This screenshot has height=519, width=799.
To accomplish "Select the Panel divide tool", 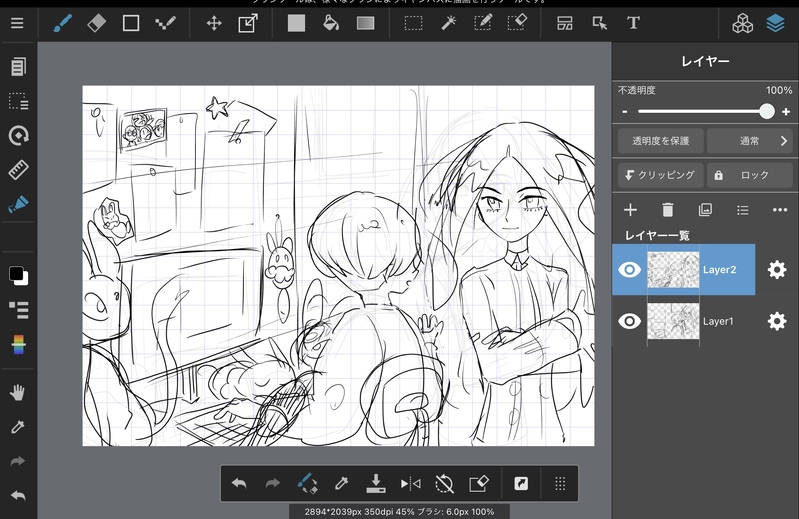I will click(565, 23).
